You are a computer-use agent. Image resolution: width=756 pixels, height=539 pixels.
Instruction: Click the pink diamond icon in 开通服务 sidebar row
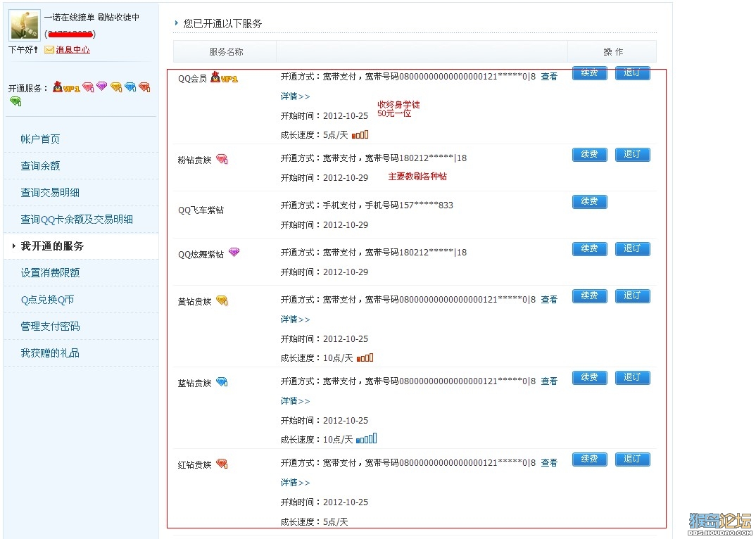coord(88,87)
